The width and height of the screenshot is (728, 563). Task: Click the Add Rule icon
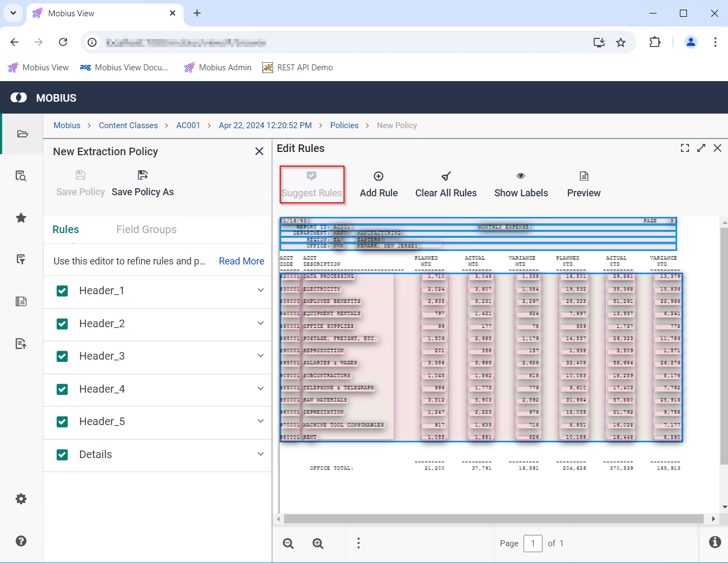(x=379, y=176)
